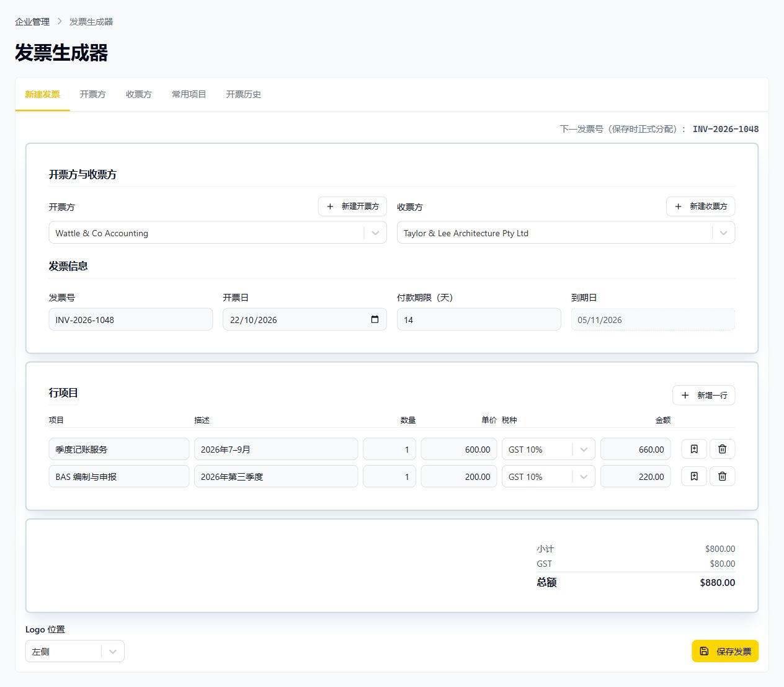This screenshot has height=687, width=784.
Task: Select the Wattle & Co Accounting combo box
Action: pos(218,233)
